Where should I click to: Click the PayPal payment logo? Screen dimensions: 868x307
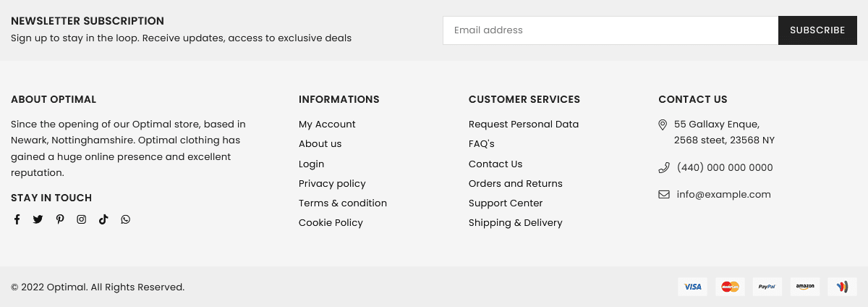[x=767, y=287]
